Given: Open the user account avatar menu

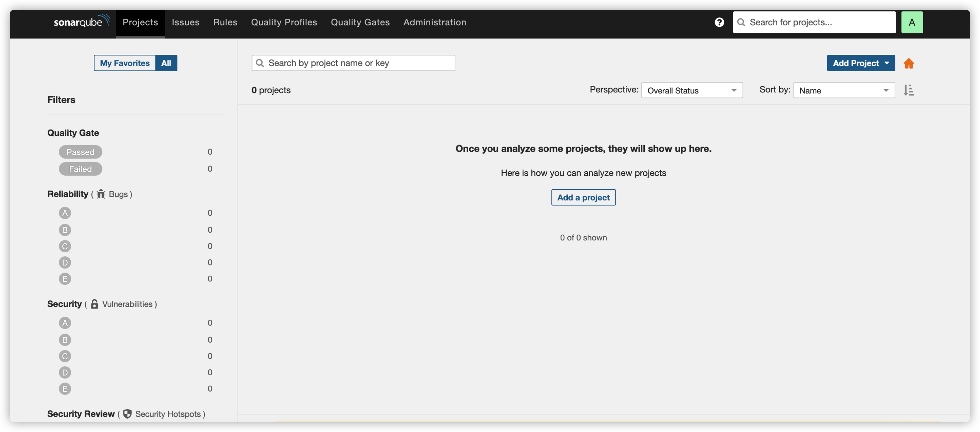Looking at the screenshot, I should point(912,22).
